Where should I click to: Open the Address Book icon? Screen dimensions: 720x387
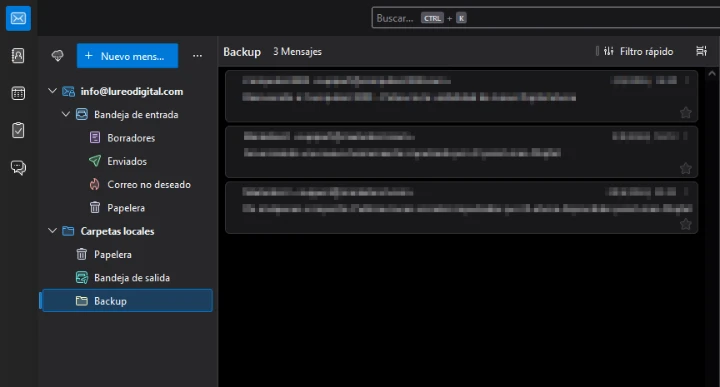(18, 56)
